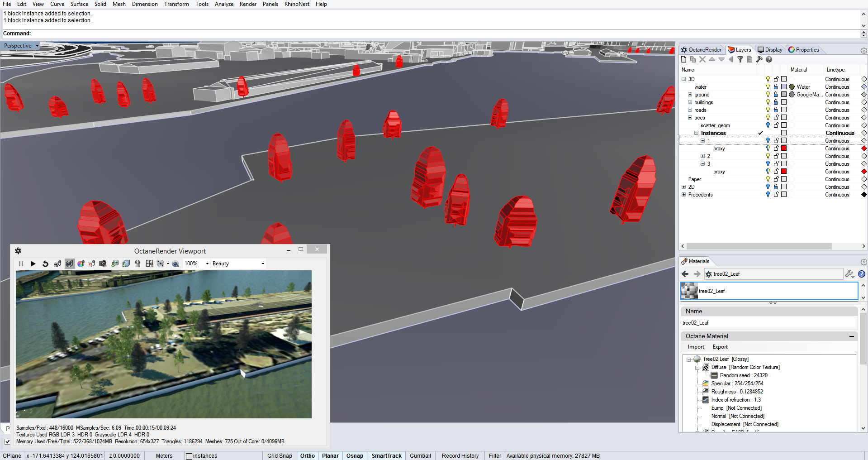The image size is (868, 460).
Task: Toggle visibility bulb of Paper layer
Action: click(768, 179)
